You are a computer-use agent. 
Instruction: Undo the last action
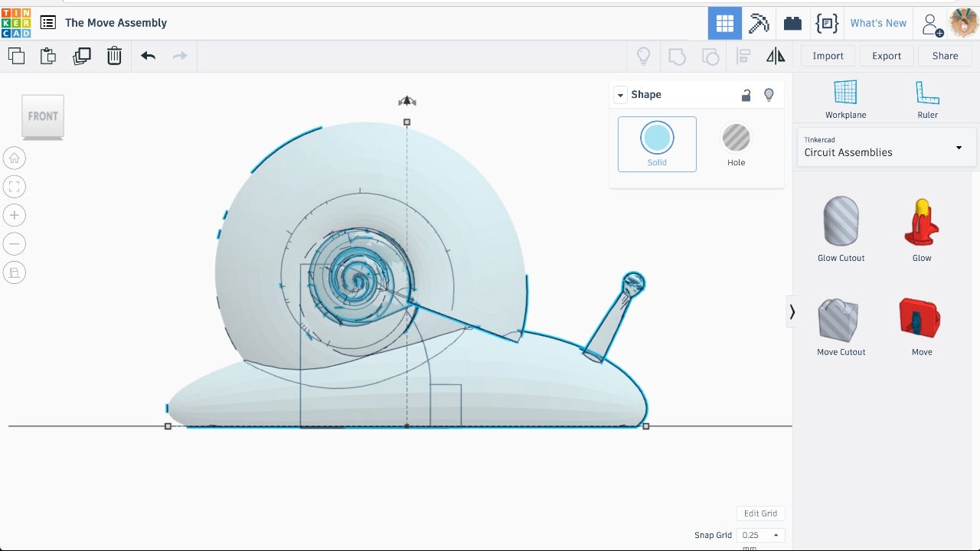pyautogui.click(x=148, y=56)
